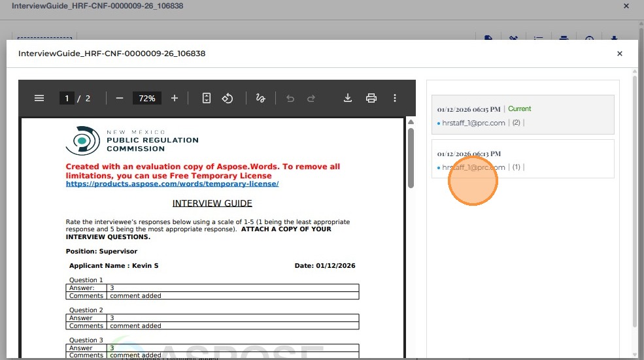Screen dimensions: 644x360
Task: Zoom in the PDF document
Action: (175, 98)
